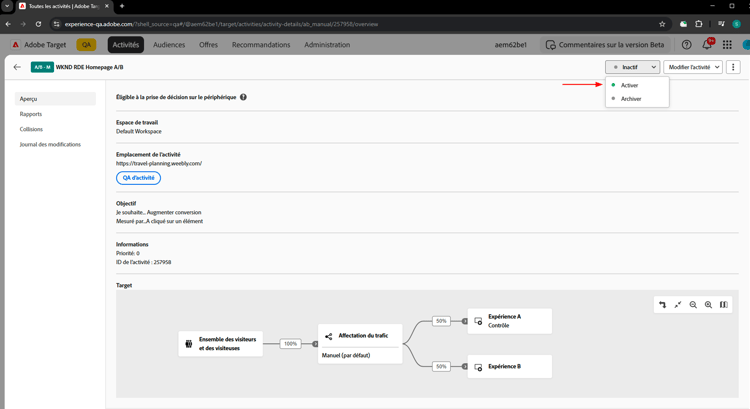Open Rapports in the sidebar
The width and height of the screenshot is (750, 409).
tap(31, 114)
